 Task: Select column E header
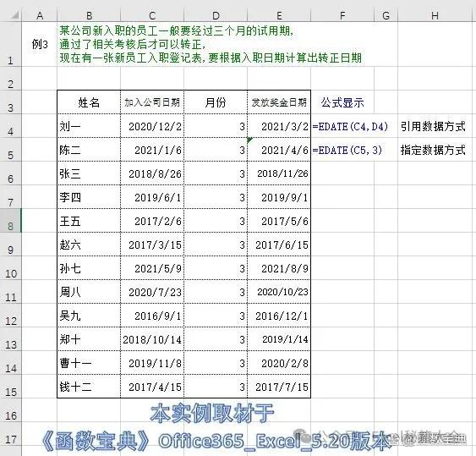(279, 15)
